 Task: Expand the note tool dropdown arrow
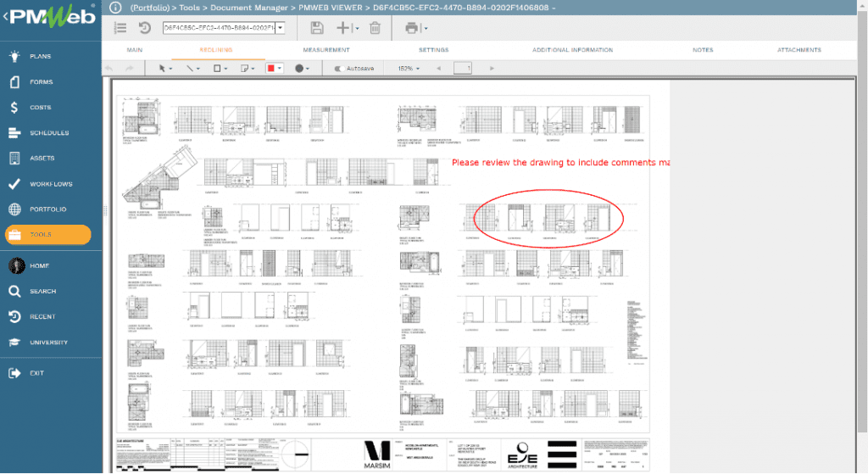point(253,69)
